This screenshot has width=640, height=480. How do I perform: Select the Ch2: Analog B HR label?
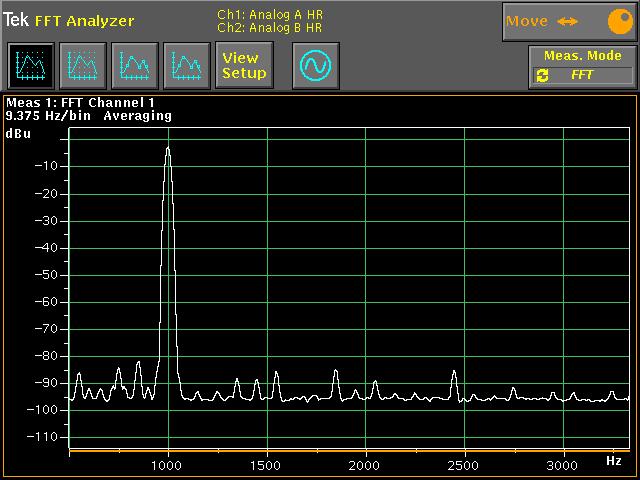pos(270,27)
